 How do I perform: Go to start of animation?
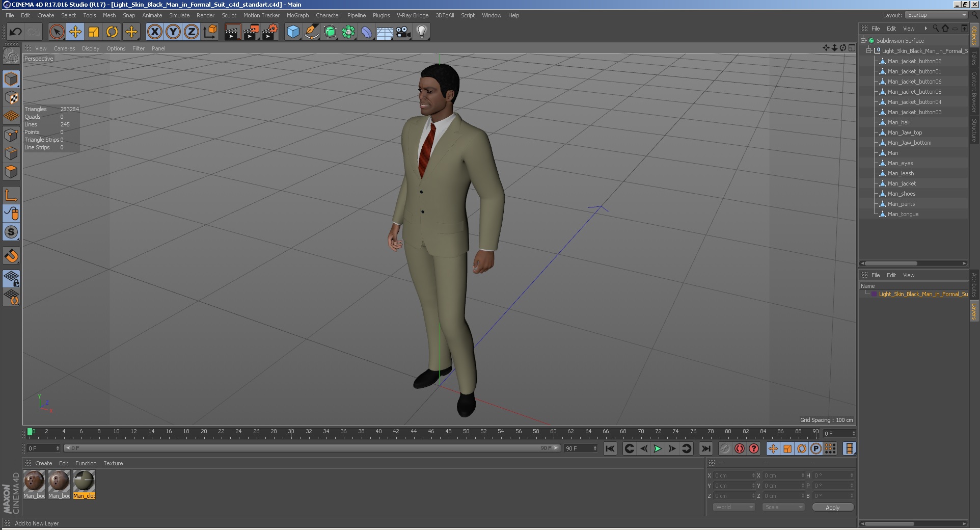pos(610,448)
